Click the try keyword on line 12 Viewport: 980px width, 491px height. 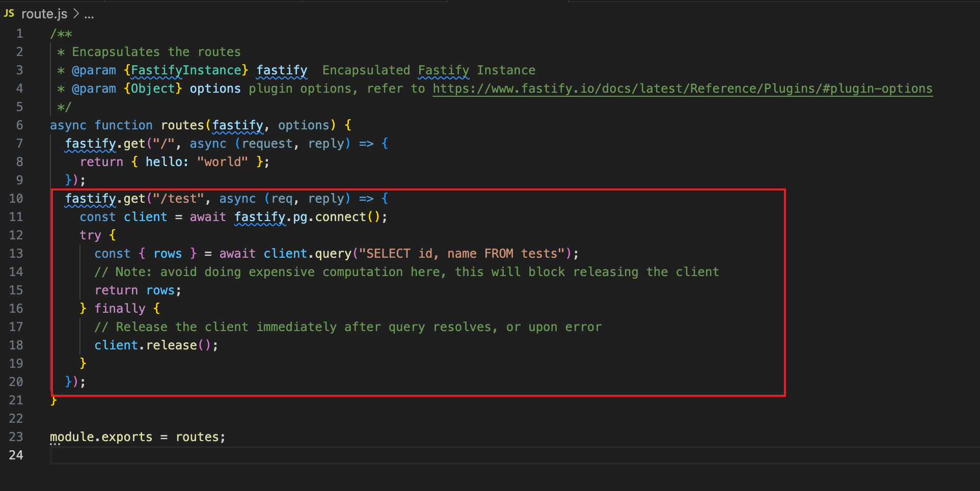(90, 235)
